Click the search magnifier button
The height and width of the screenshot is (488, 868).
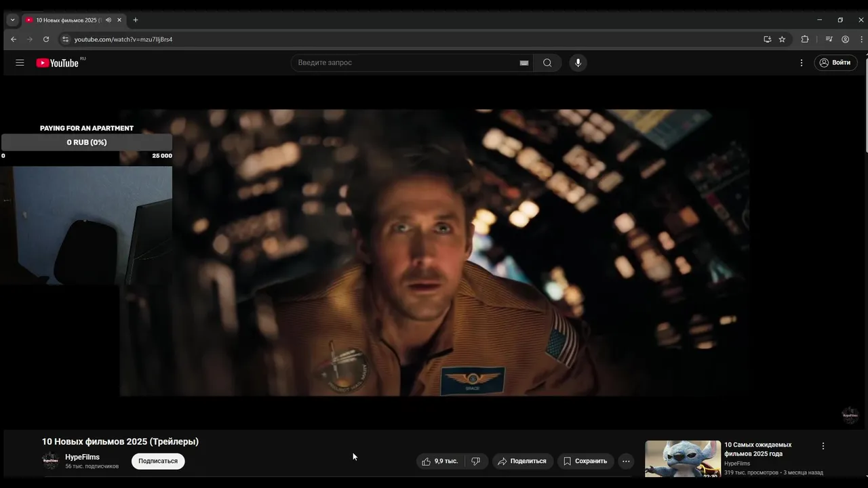point(547,62)
